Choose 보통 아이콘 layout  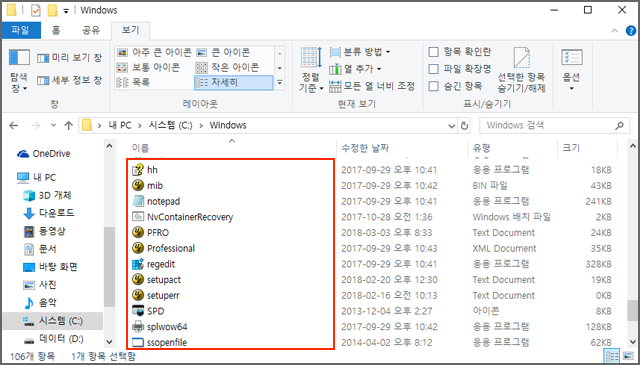point(148,67)
